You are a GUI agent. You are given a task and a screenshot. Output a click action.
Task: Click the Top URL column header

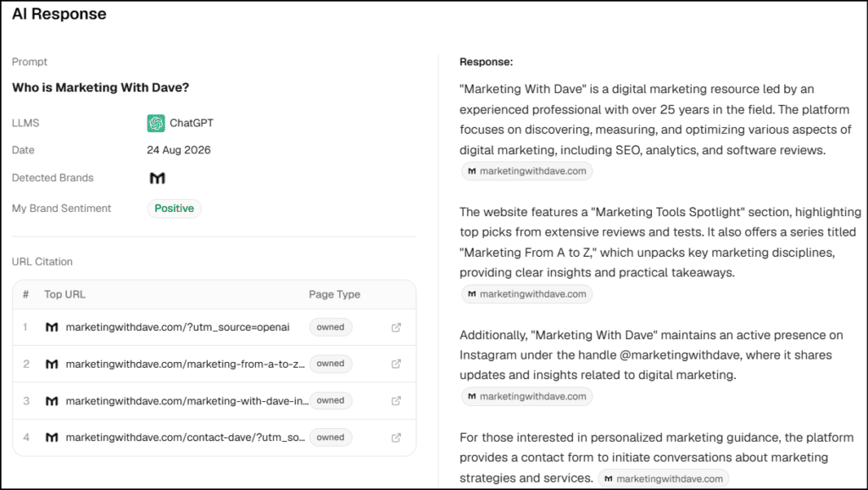(x=64, y=294)
